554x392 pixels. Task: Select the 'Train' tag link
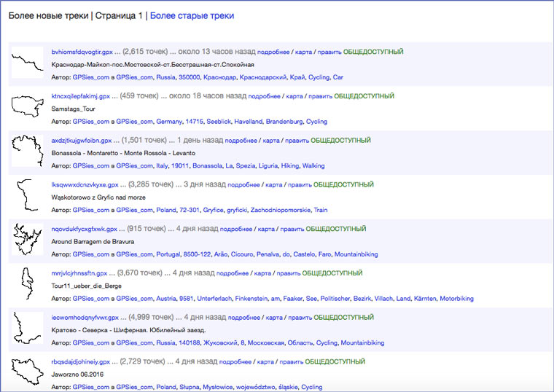[321, 210]
